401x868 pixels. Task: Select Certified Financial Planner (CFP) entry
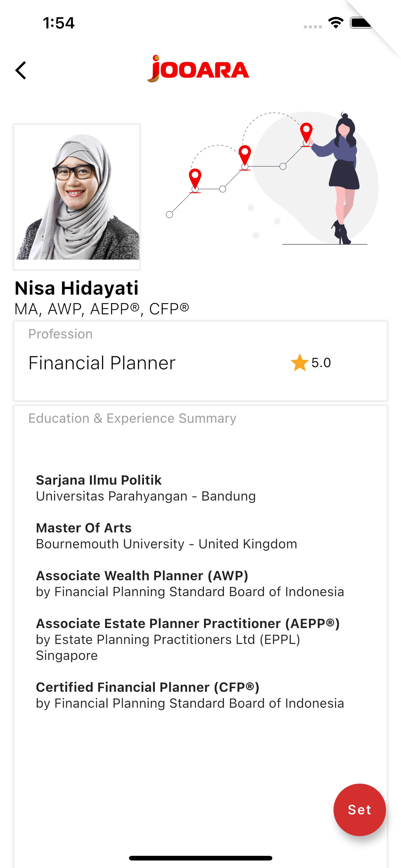pos(190,695)
